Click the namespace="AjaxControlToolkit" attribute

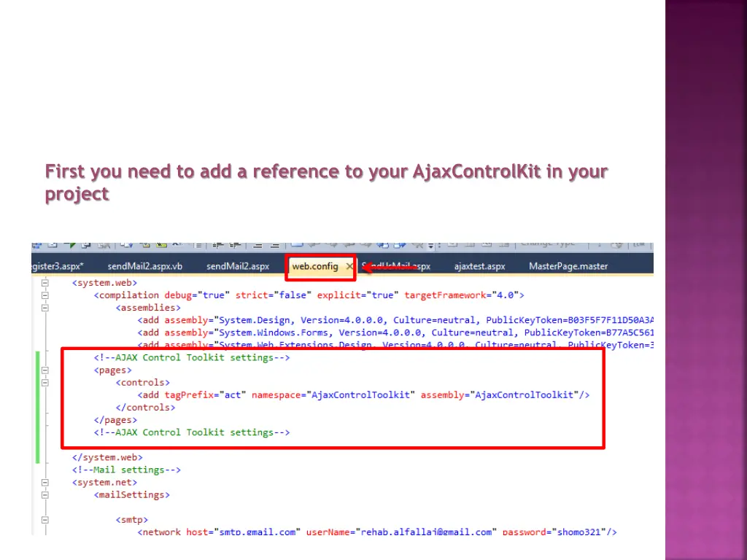click(x=333, y=394)
